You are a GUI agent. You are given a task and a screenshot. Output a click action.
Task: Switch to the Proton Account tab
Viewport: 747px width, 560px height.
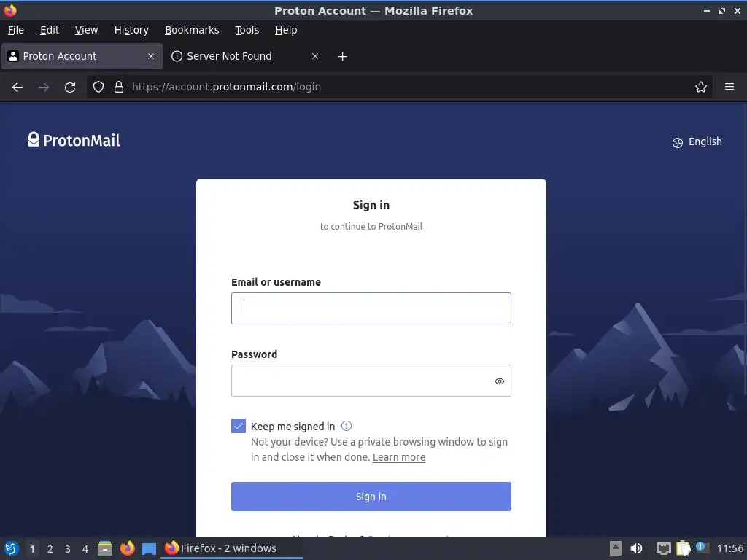point(82,56)
